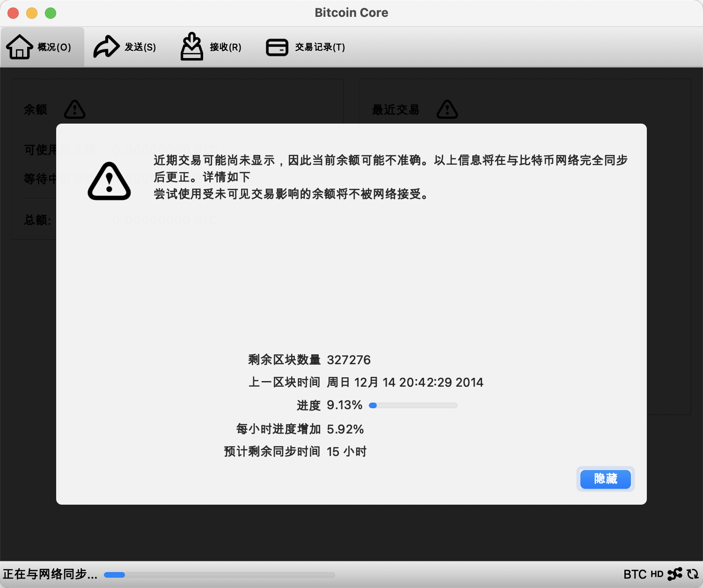
Task: Click the 进度 progress bar in dialog
Action: click(413, 405)
